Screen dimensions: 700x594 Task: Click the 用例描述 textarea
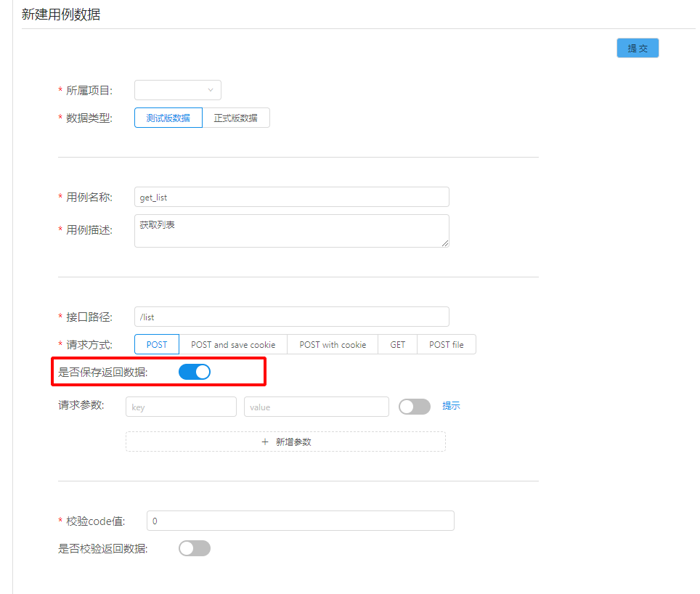(291, 231)
